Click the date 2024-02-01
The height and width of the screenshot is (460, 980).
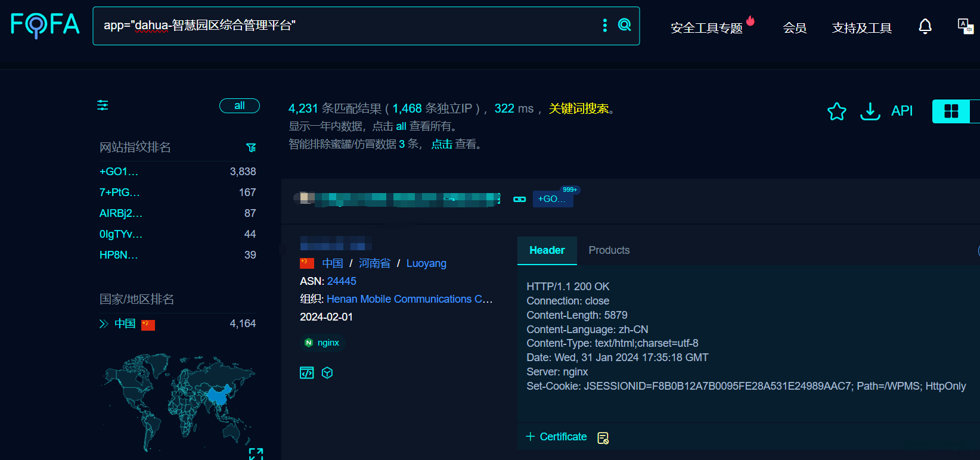click(327, 317)
